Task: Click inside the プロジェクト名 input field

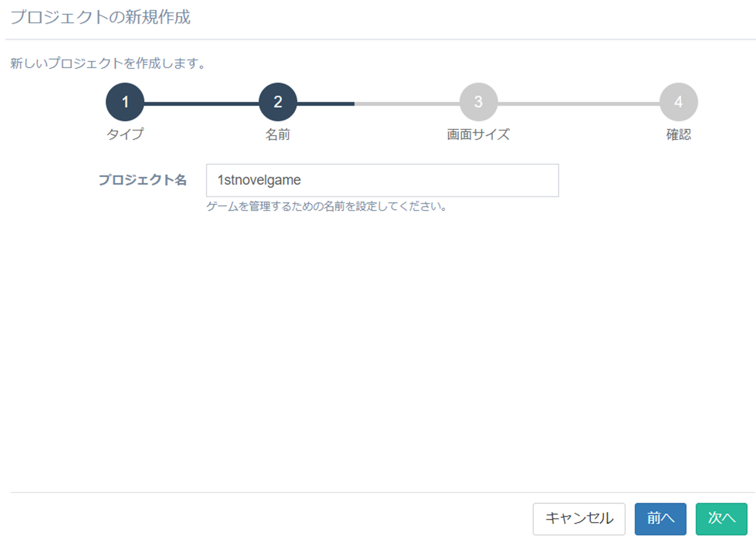Action: (x=382, y=180)
